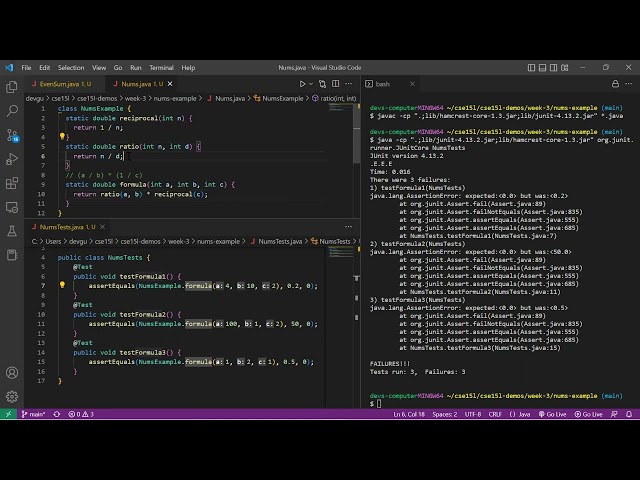Screen dimensions: 640x480
Task: Close the NumsTests.java tab
Action: [102, 227]
